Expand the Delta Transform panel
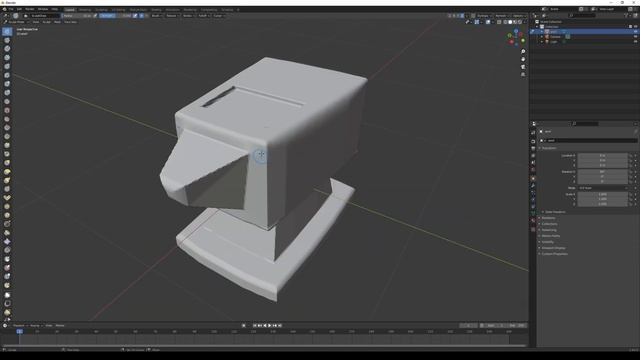The height and width of the screenshot is (360, 640). click(556, 212)
